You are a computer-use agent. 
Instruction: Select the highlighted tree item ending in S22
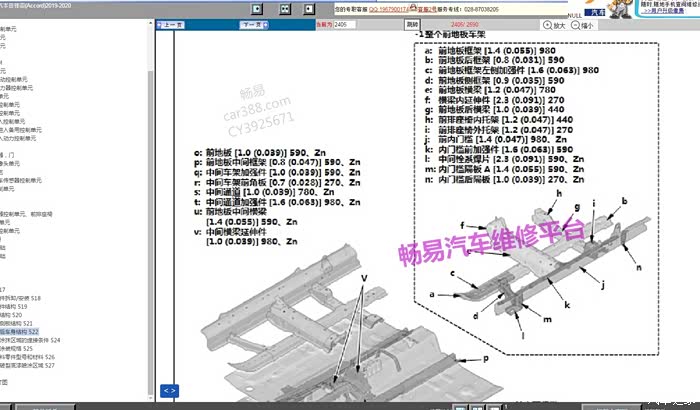(19, 332)
